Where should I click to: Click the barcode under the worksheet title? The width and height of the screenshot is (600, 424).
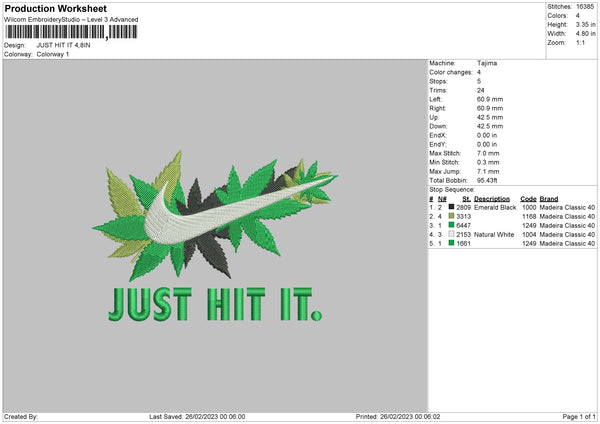(71, 32)
